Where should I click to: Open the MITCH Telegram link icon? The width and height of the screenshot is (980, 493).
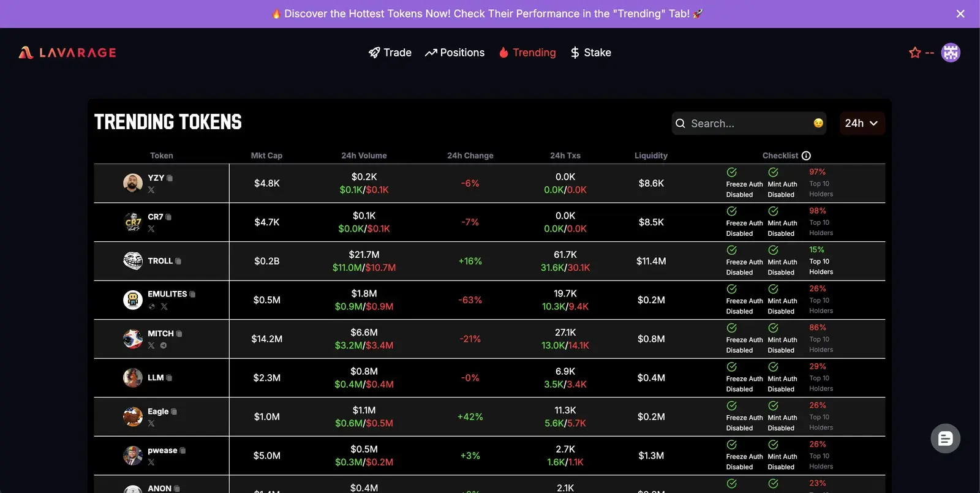(x=164, y=345)
